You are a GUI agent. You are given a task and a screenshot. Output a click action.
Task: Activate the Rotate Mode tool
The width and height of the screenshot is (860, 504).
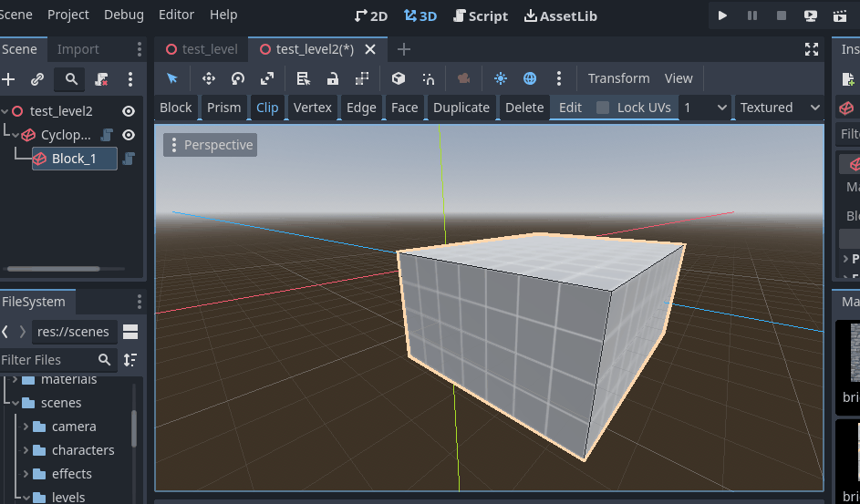pyautogui.click(x=237, y=78)
